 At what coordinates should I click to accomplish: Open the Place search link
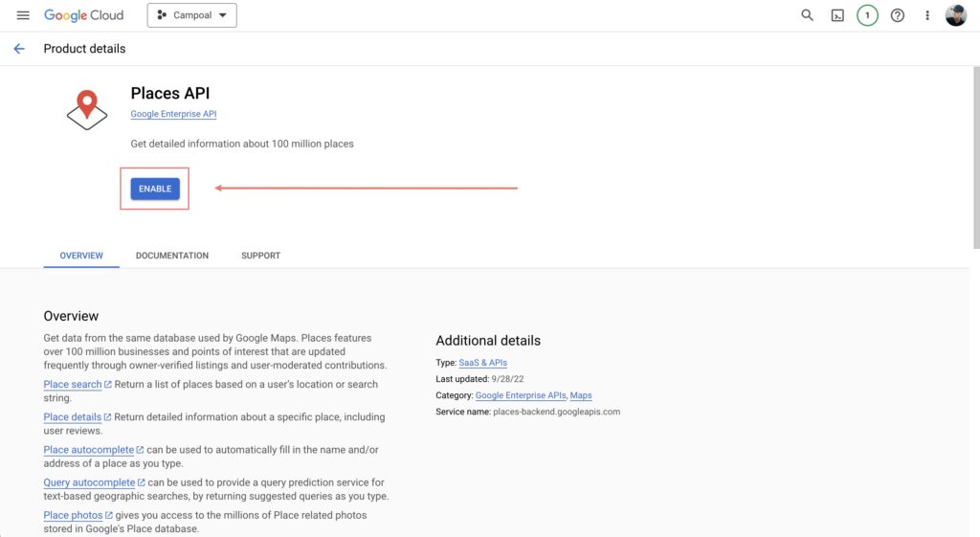click(x=73, y=385)
